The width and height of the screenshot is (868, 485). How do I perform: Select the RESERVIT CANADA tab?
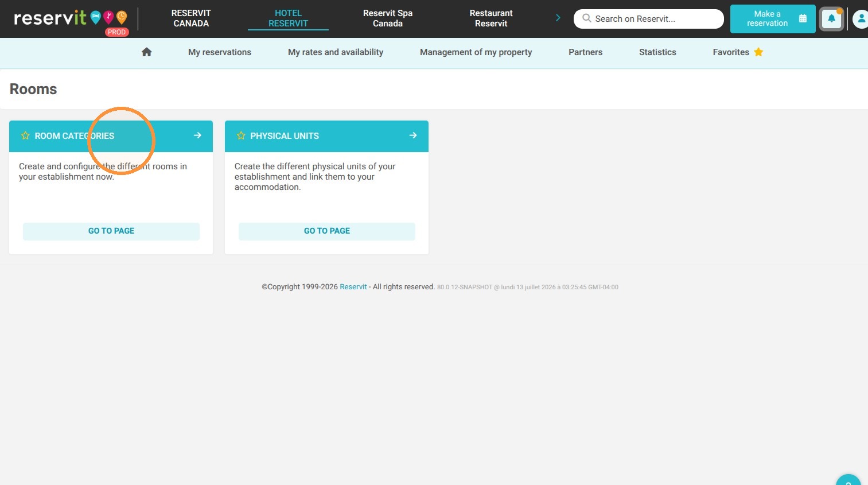(x=191, y=18)
